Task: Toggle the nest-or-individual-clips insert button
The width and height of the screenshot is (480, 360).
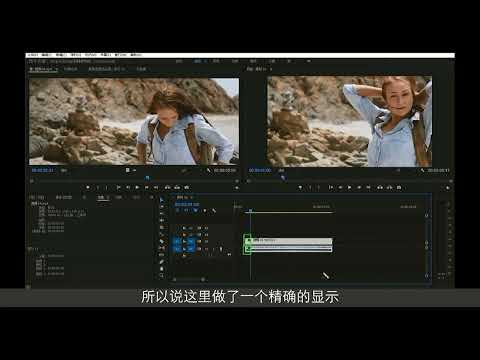Action: (178, 211)
